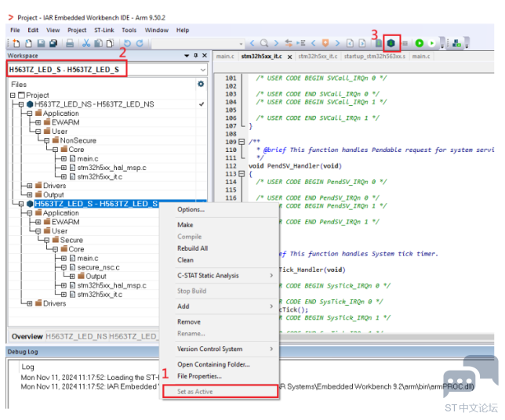The height and width of the screenshot is (420, 505).
Task: Toggle bookmark with the orange bookmark icon
Action: 325,43
